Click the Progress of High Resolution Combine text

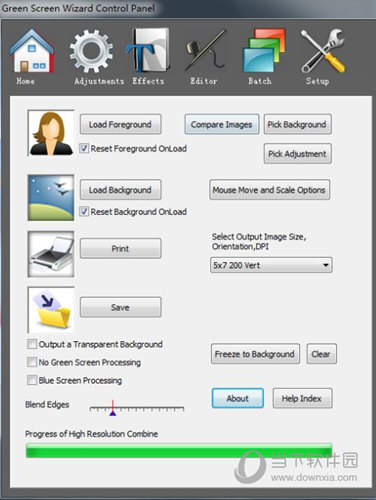(91, 434)
